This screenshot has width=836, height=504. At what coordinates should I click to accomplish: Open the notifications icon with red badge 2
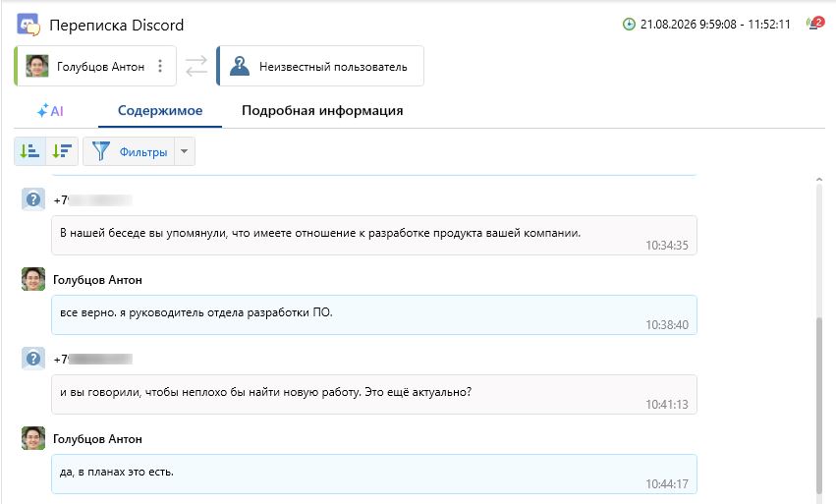click(x=815, y=24)
